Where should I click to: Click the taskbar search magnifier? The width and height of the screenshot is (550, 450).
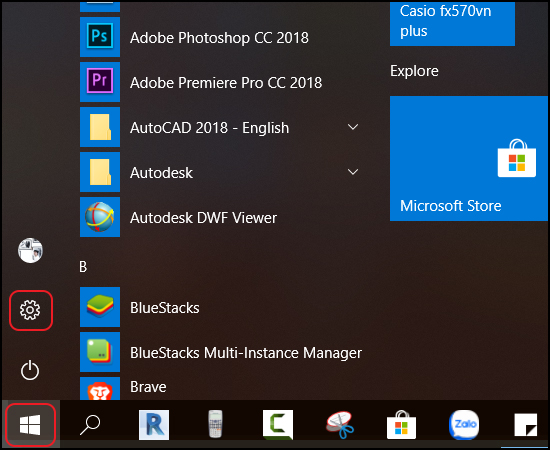(x=90, y=425)
